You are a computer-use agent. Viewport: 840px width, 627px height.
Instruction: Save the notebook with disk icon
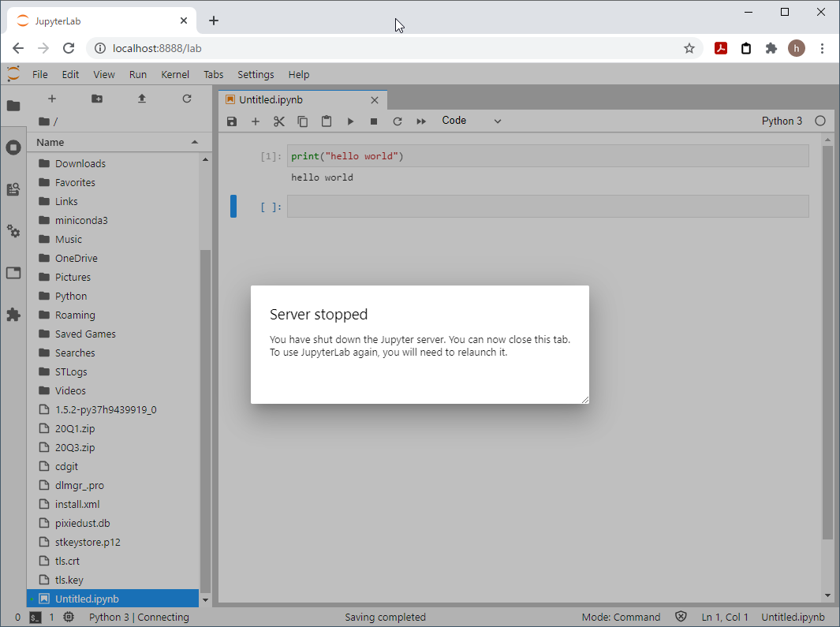pos(232,121)
